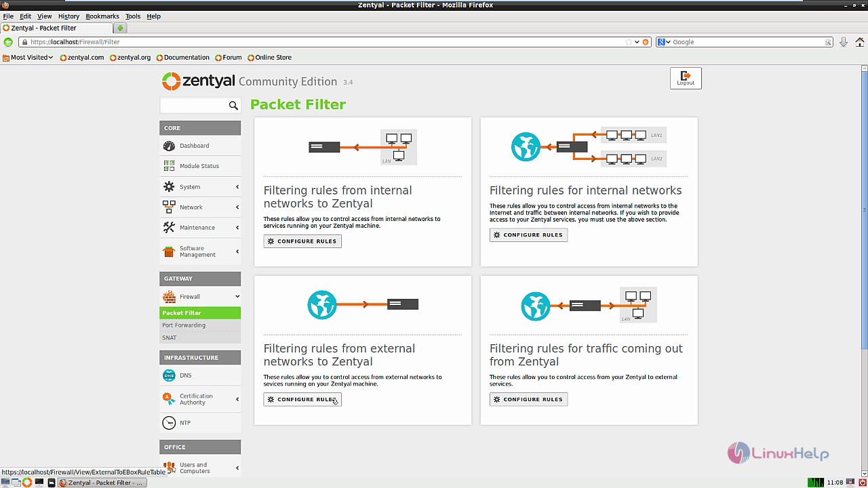
Task: Click the Firefox back arrow
Action: point(8,42)
